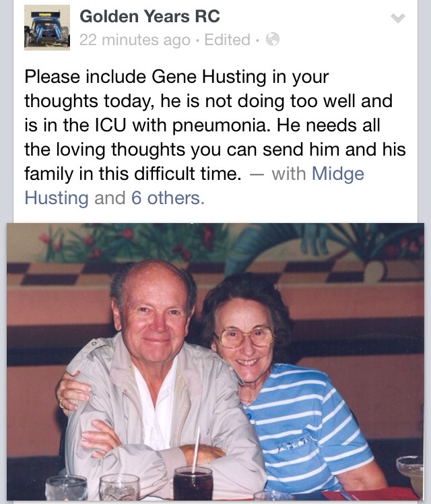Tap the blue striped shirt in photo
431x504 pixels.
click(305, 427)
